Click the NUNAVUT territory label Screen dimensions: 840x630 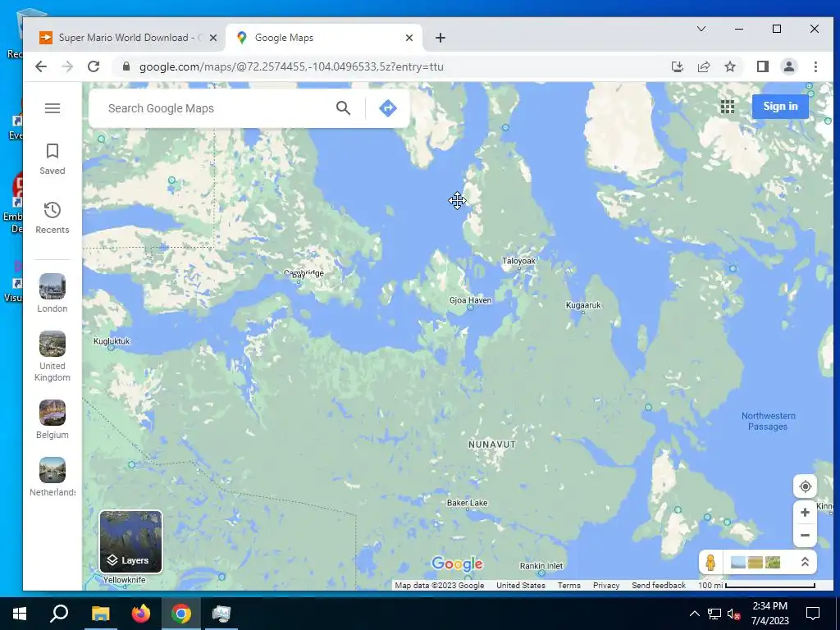(492, 445)
